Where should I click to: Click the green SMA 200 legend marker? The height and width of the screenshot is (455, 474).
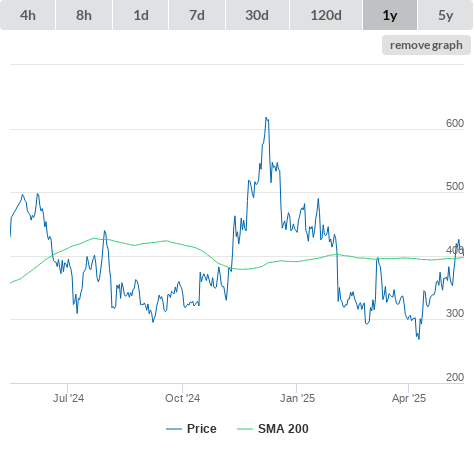click(x=245, y=429)
